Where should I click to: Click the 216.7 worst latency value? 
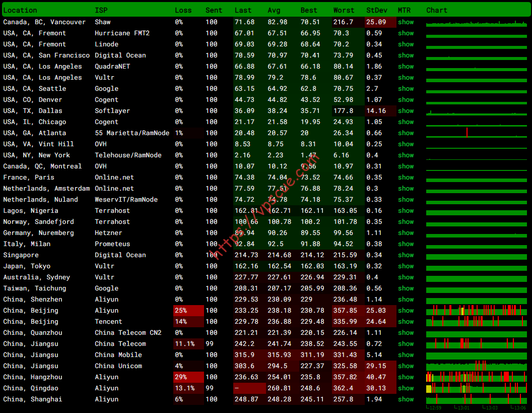click(343, 22)
